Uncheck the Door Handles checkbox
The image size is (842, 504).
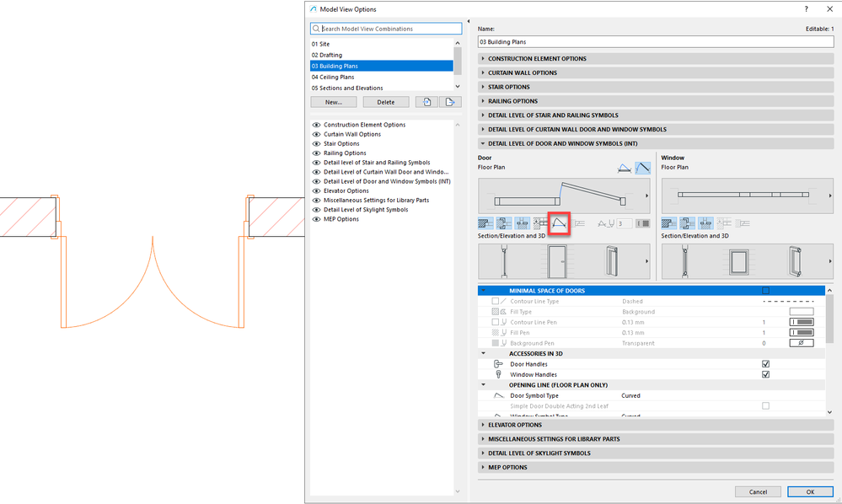[766, 364]
